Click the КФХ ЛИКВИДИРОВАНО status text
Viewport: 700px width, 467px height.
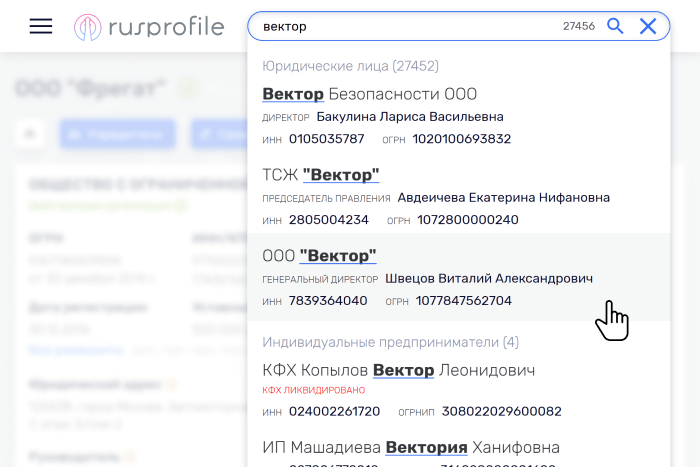313,390
